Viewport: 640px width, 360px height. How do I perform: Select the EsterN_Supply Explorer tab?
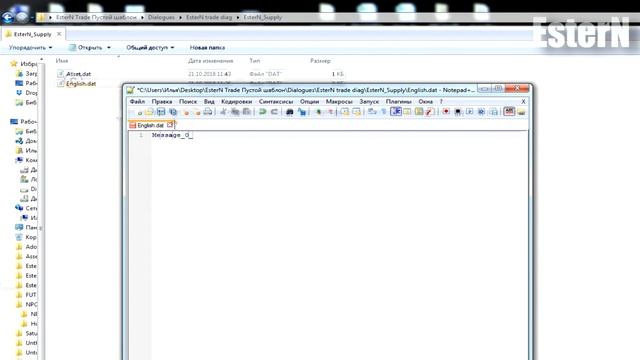[33, 34]
